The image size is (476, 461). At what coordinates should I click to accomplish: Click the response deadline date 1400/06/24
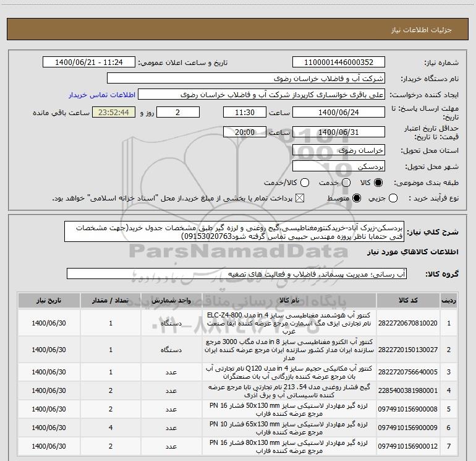pos(339,113)
